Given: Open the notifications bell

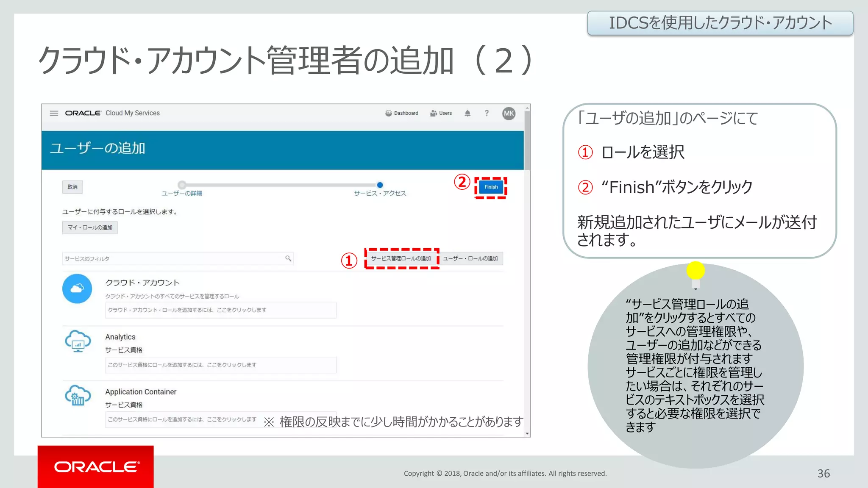Looking at the screenshot, I should [467, 113].
